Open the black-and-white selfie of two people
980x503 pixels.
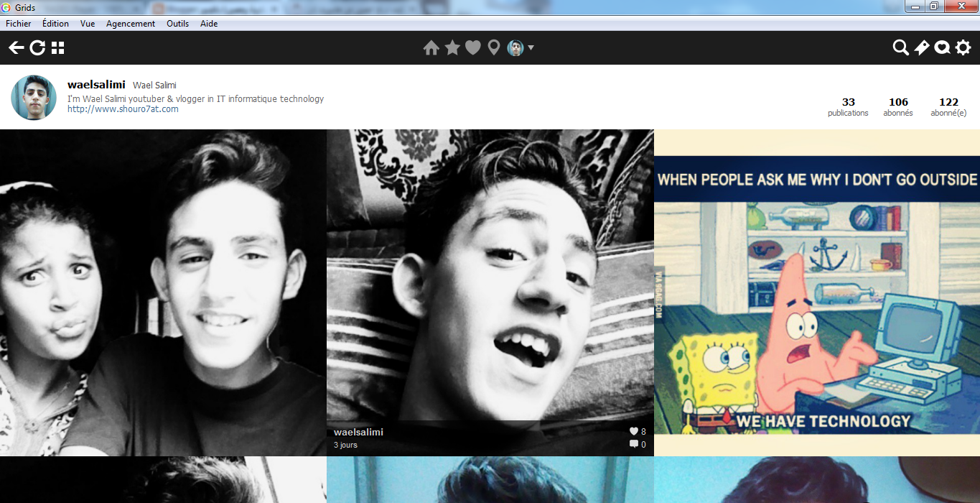(163, 292)
